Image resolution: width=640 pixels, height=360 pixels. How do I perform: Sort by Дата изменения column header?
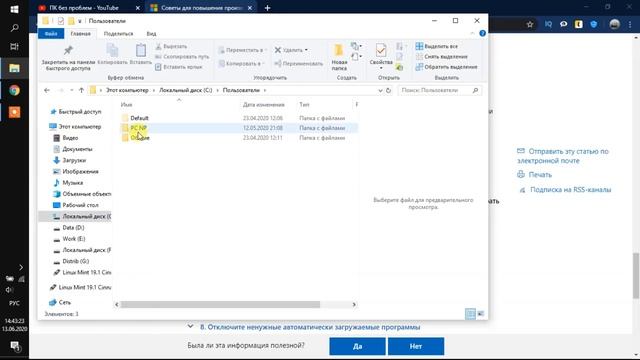coord(263,105)
